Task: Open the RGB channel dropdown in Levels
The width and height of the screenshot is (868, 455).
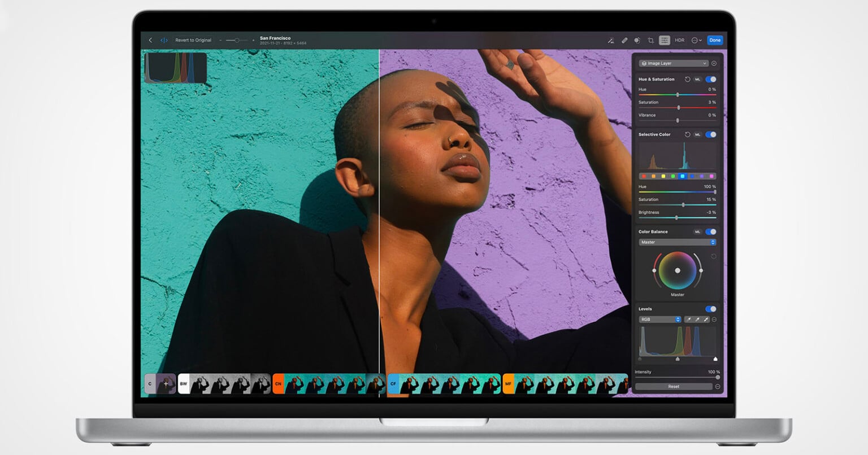Action: coord(658,319)
